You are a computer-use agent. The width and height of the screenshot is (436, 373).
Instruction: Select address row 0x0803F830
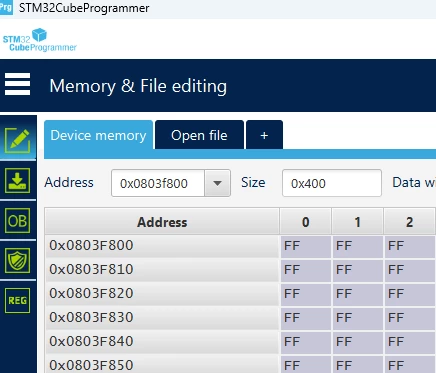tap(162, 318)
